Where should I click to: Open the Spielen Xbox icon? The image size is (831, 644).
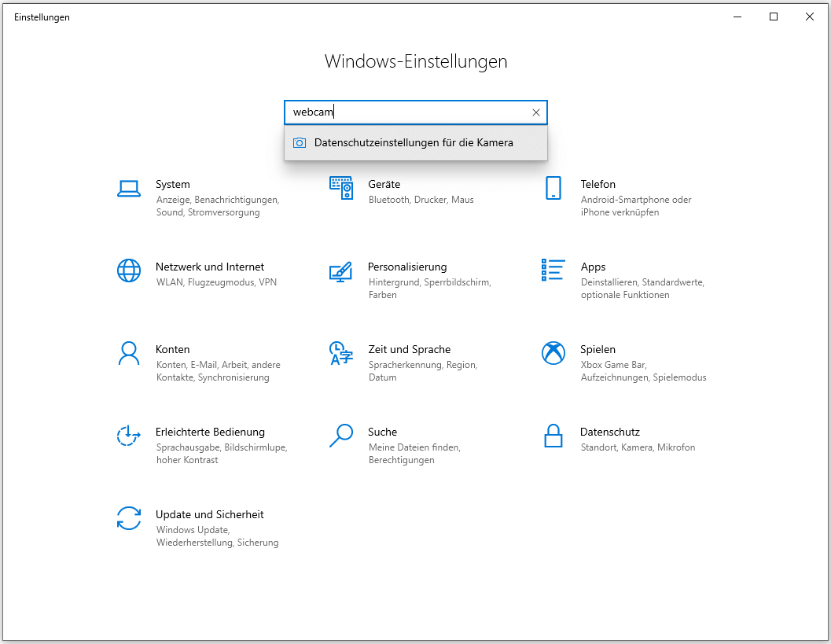(553, 353)
